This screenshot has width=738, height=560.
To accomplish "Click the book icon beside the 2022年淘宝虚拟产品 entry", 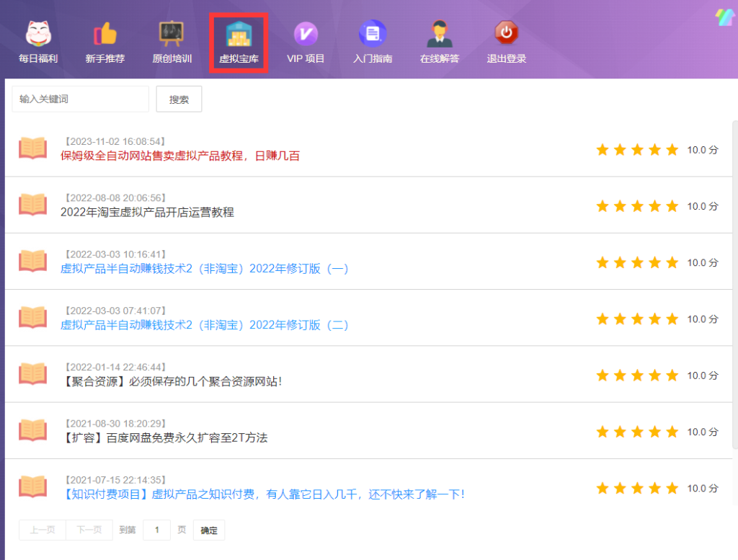I will (32, 205).
